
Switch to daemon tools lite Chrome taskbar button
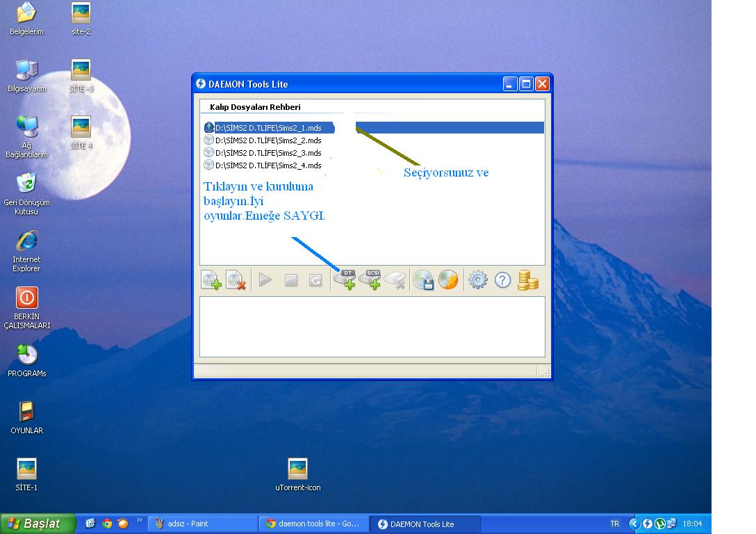pos(314,524)
